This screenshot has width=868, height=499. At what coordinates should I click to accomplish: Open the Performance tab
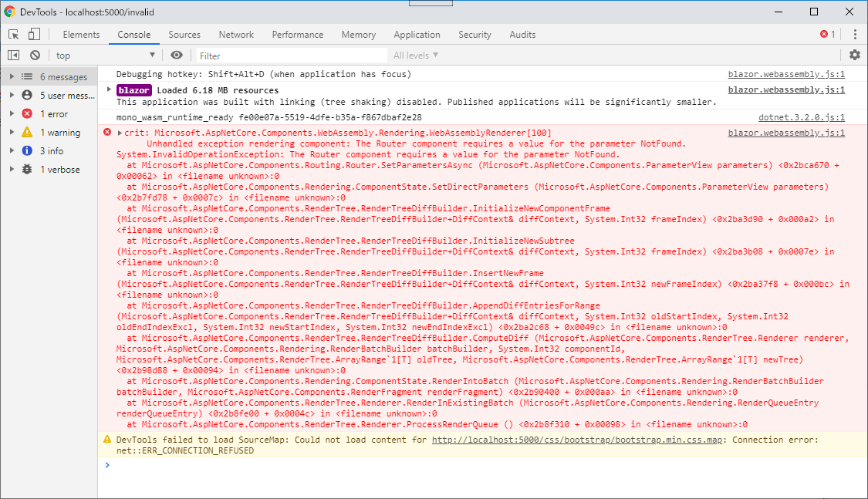(x=297, y=34)
